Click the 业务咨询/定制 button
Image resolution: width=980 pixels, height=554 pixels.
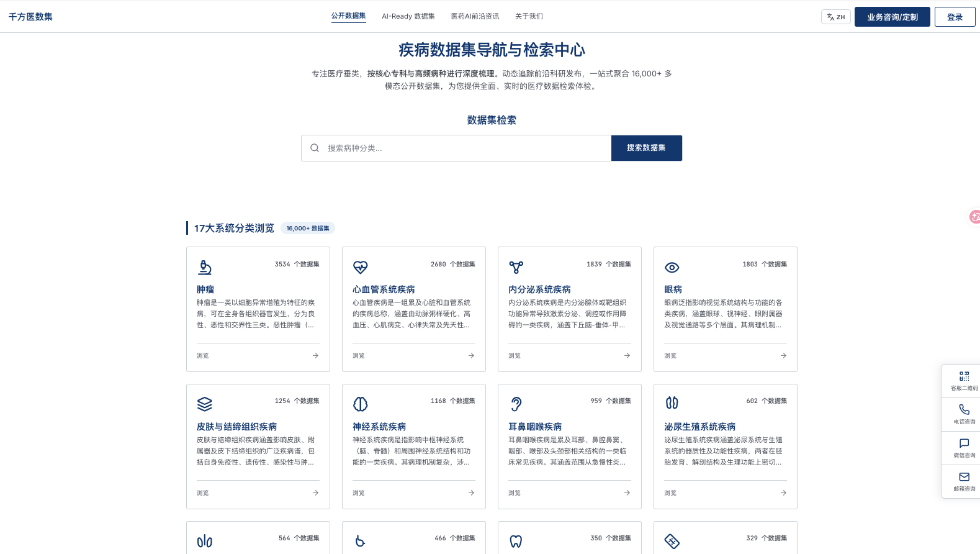(x=892, y=17)
